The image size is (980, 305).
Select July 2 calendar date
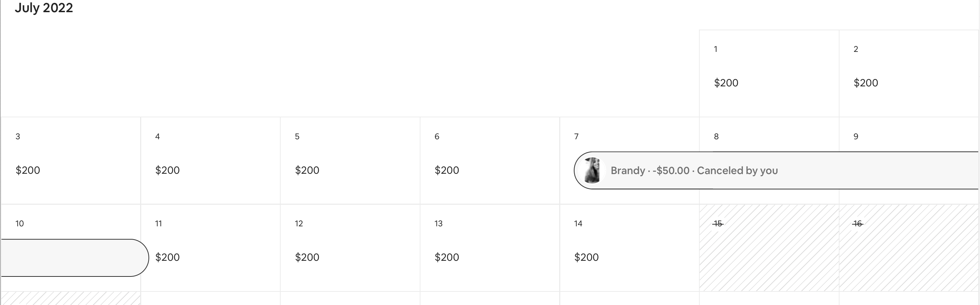tap(908, 73)
